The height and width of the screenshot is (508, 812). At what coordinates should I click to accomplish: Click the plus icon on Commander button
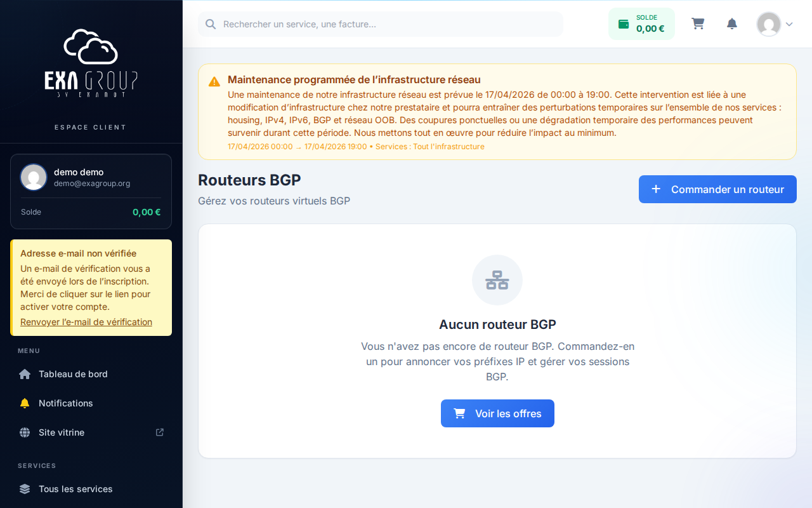pos(656,189)
